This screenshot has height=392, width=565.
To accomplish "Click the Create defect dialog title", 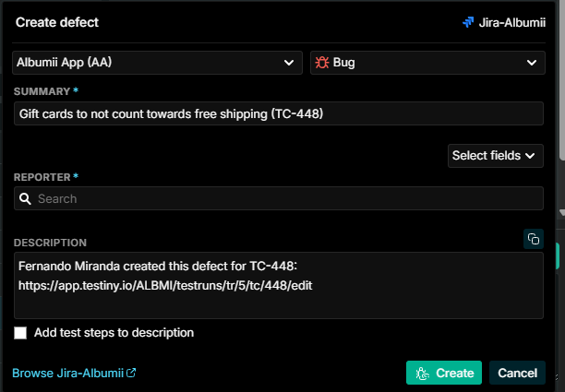I will pos(57,22).
